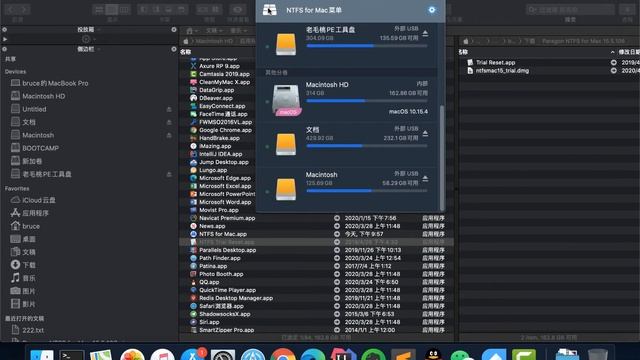
Task: Select IntelliJ IDEA.app in file list
Action: pyautogui.click(x=220, y=154)
